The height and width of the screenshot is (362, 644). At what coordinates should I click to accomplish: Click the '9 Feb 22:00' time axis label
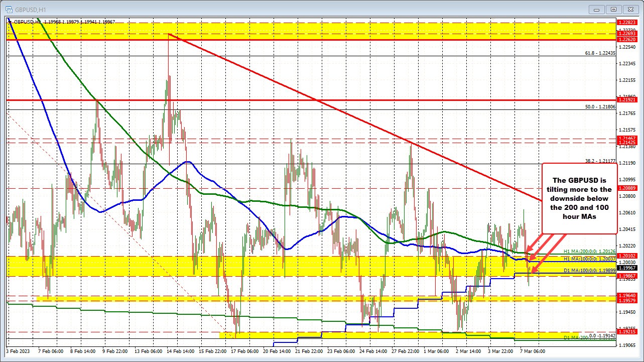pyautogui.click(x=115, y=351)
